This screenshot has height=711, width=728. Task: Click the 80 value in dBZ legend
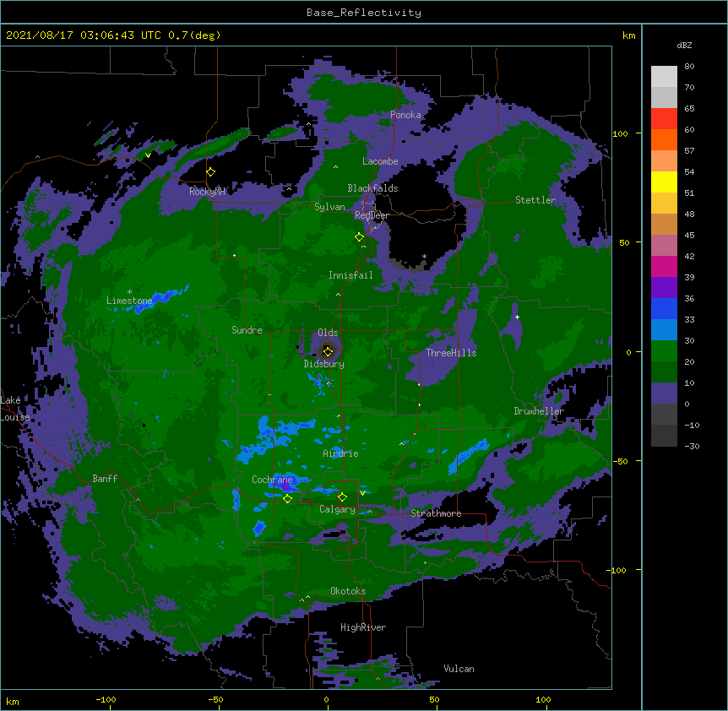tap(689, 67)
